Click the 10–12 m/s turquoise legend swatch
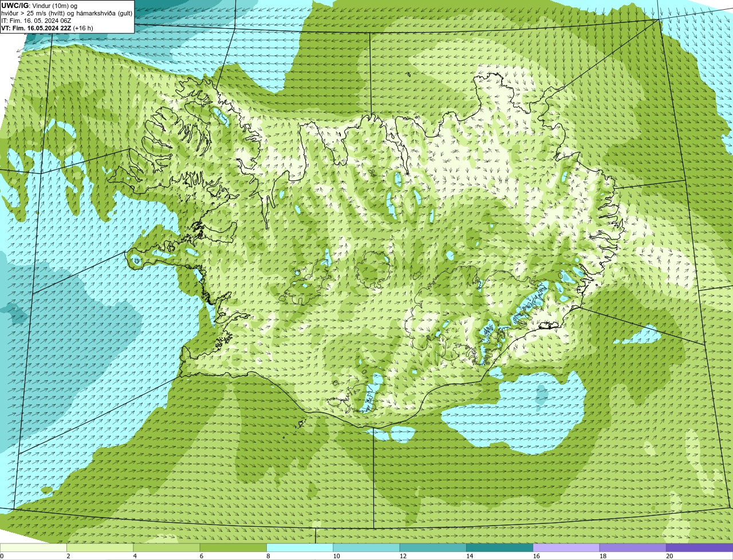Viewport: 733px width, 560px height. coord(366,547)
